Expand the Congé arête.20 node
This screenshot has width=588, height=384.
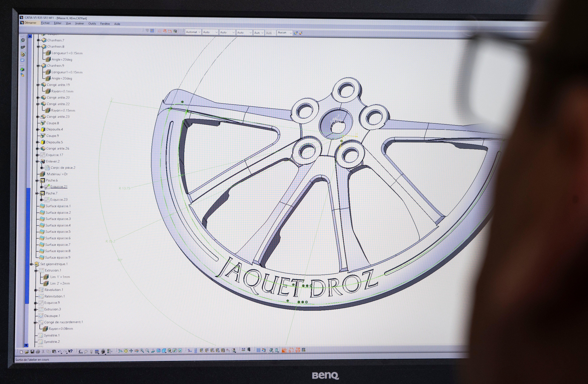(x=38, y=98)
